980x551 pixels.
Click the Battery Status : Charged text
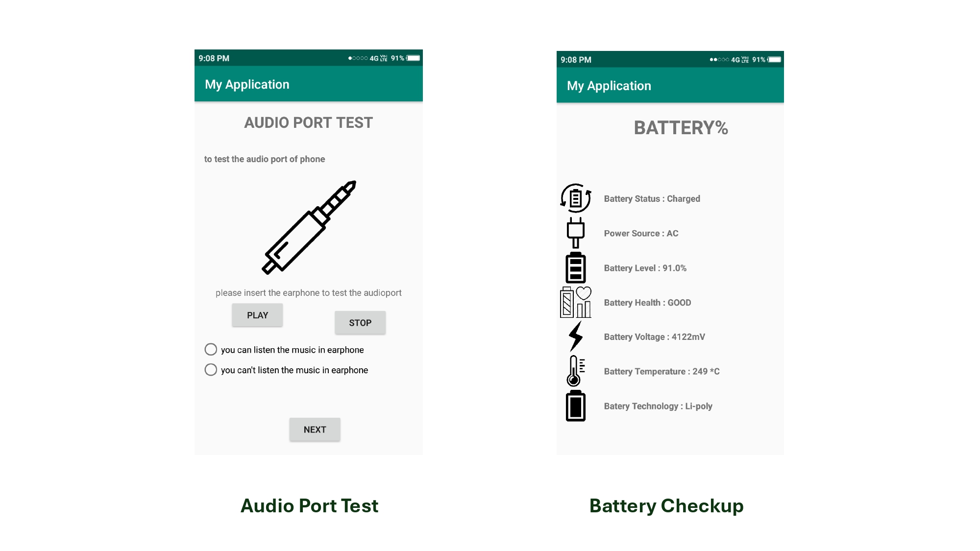tap(652, 199)
